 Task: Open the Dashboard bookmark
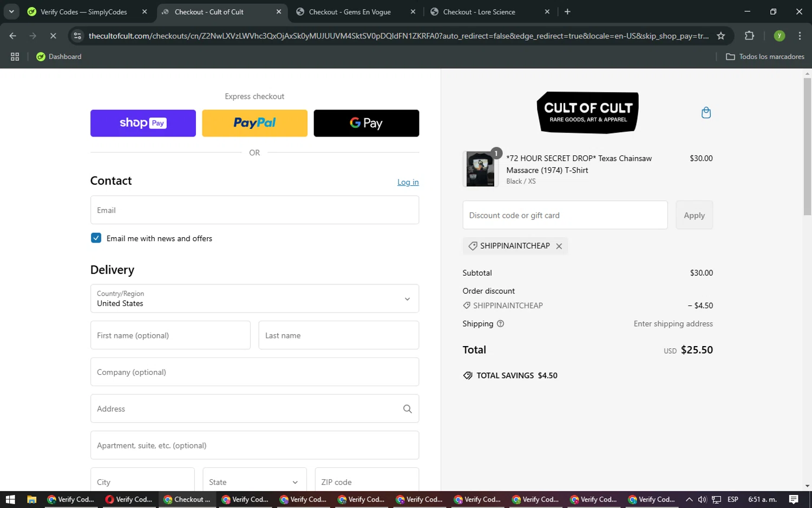tap(59, 56)
